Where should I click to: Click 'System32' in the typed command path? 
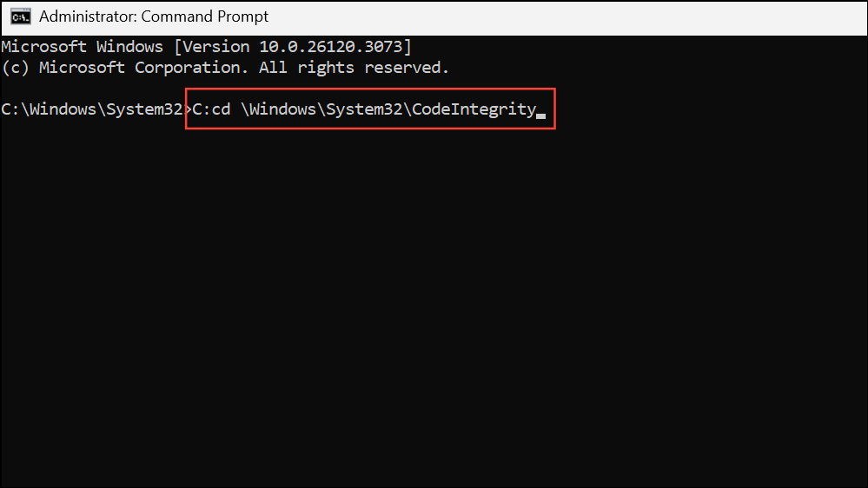tap(364, 109)
